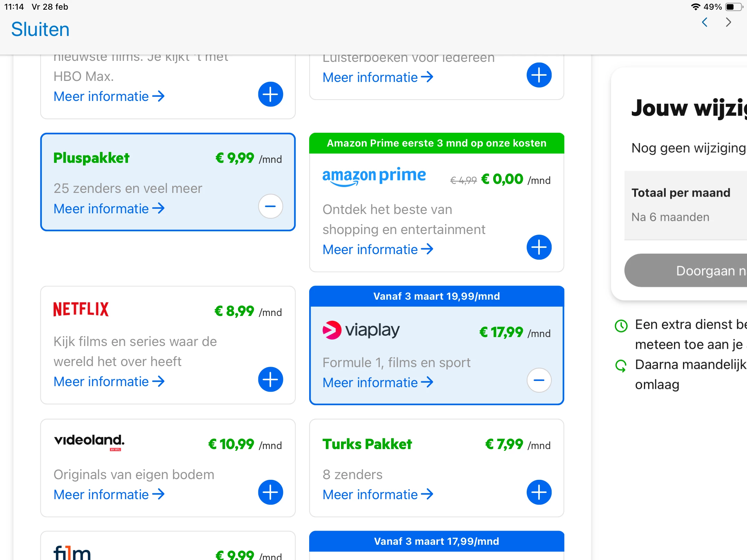Add Netflix using the plus icon
The image size is (747, 560).
270,379
